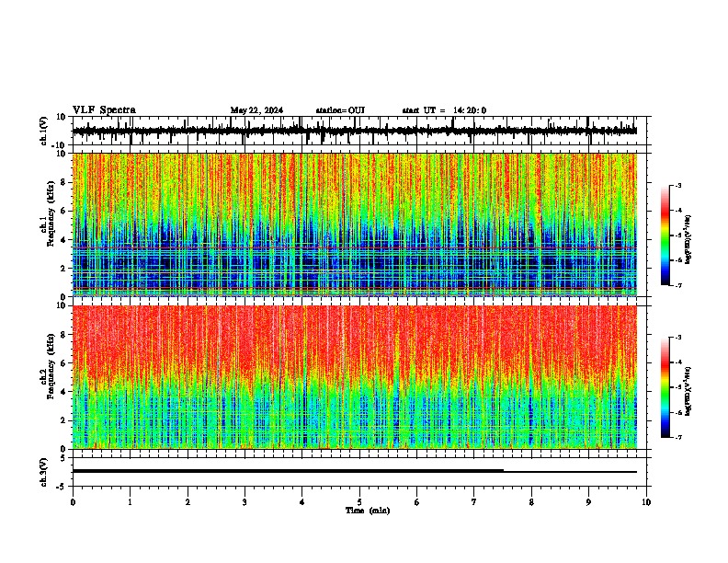
Task: Select the date text "May 22, 2024"
Action: (256, 110)
